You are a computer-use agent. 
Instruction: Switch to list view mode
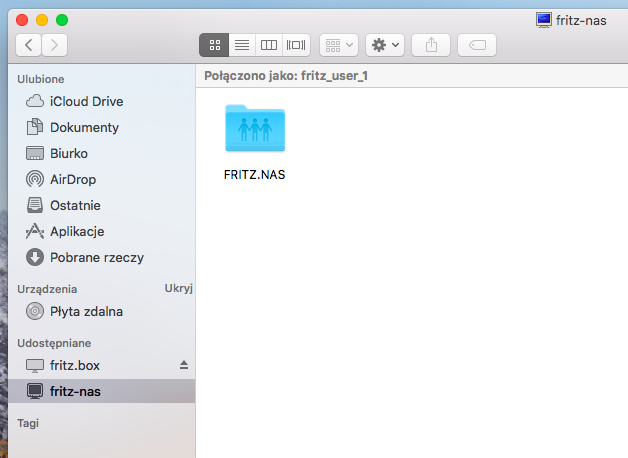(241, 45)
